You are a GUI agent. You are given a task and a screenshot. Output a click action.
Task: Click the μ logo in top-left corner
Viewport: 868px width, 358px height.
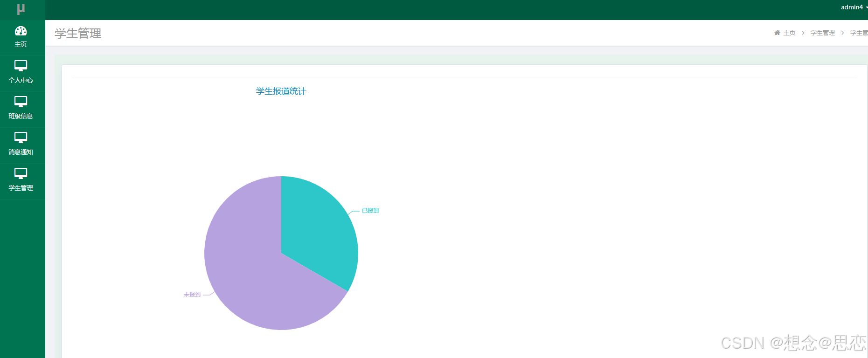[x=21, y=9]
